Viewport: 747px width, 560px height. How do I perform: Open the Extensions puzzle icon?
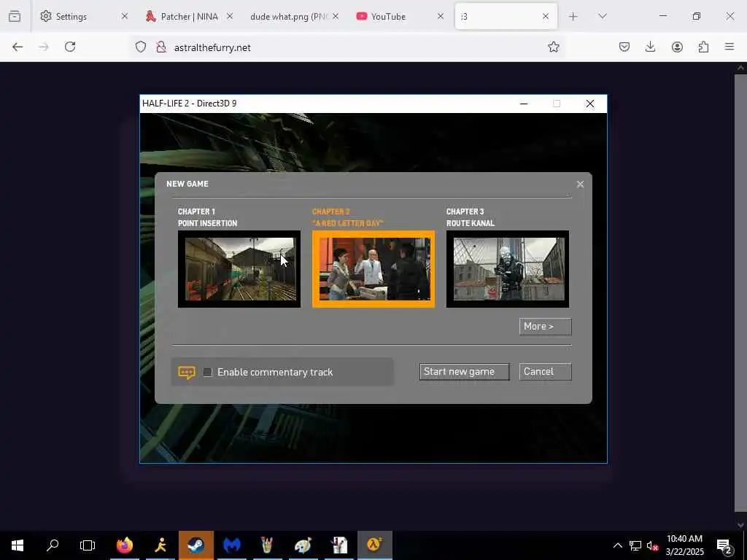[x=703, y=47]
